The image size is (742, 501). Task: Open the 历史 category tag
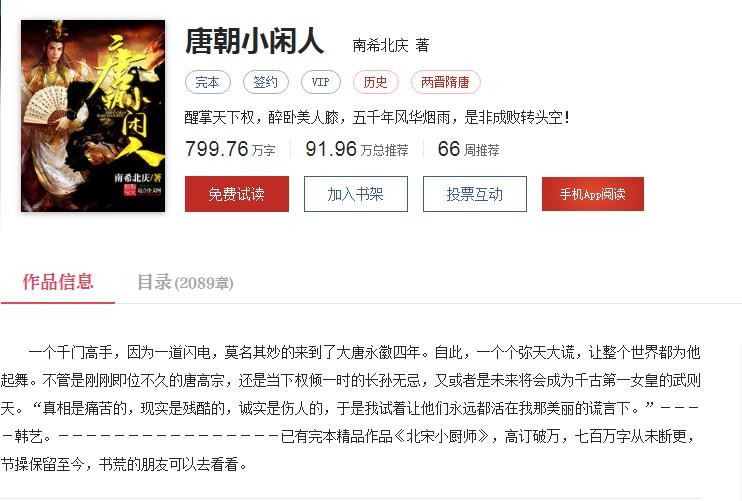(376, 82)
